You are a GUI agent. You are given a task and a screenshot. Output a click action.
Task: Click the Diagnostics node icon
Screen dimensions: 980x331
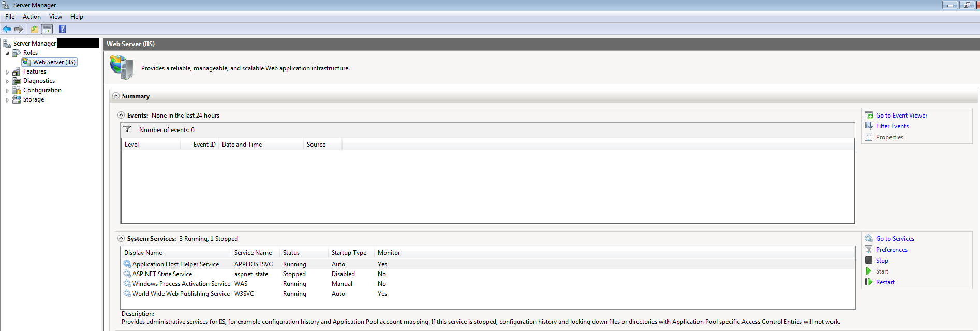(17, 81)
